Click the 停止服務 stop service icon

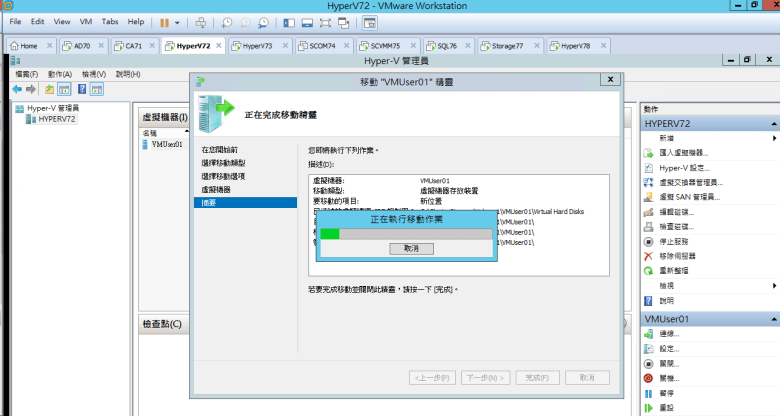648,241
